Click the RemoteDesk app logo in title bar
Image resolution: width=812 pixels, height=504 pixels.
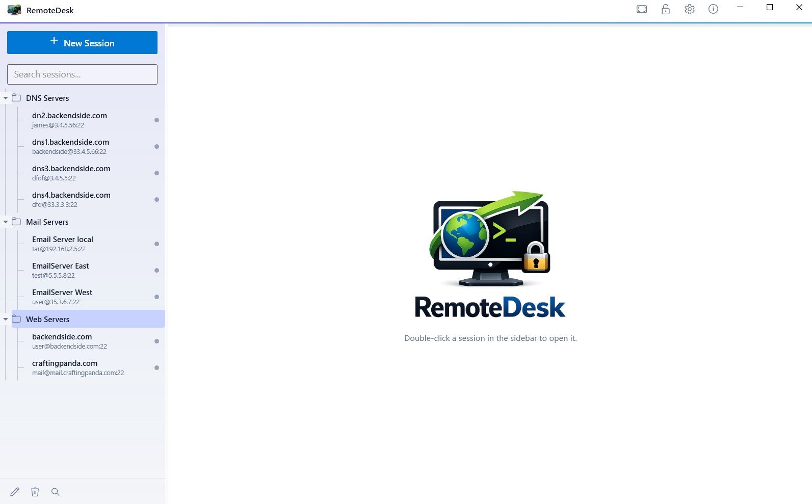click(14, 10)
